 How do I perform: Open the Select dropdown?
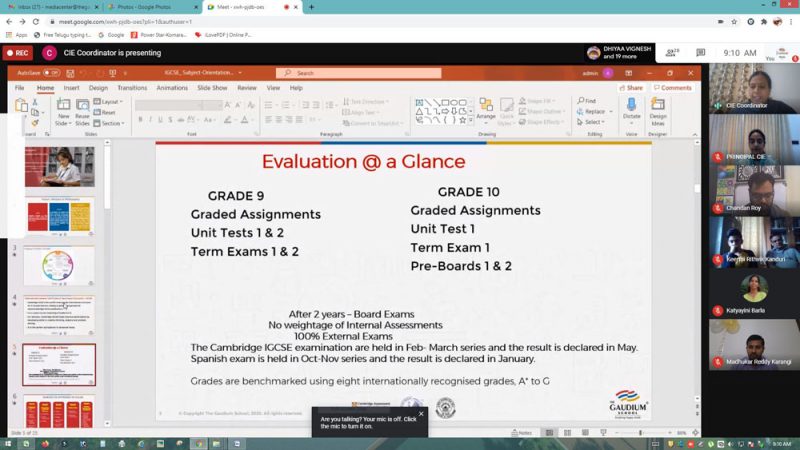(591, 122)
